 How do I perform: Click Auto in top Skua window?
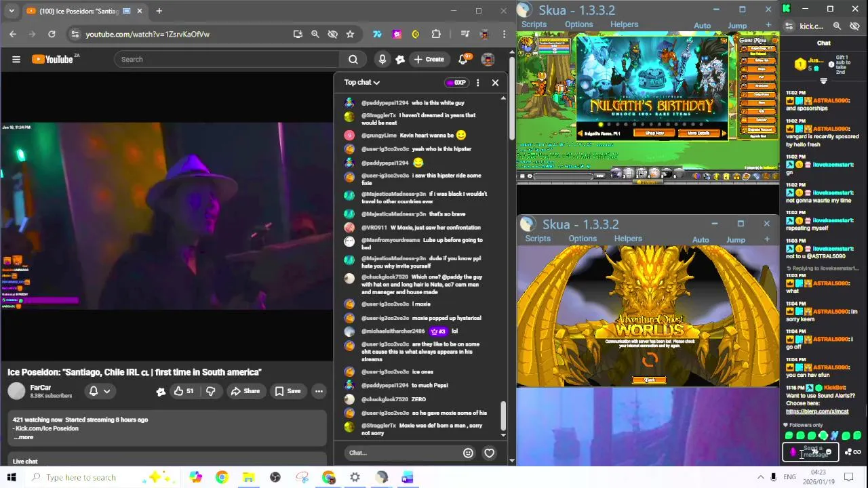(x=702, y=26)
